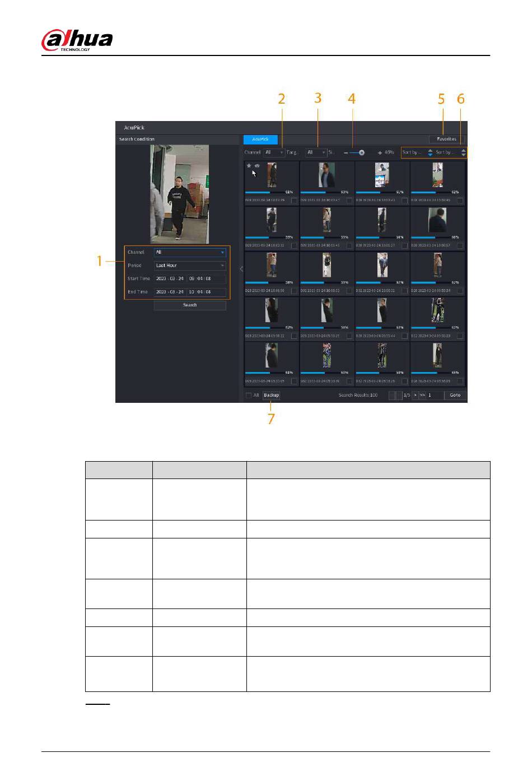Screen dimensions: 532x762
Task: Tick checkbox of fourth result in top row
Action: click(460, 200)
